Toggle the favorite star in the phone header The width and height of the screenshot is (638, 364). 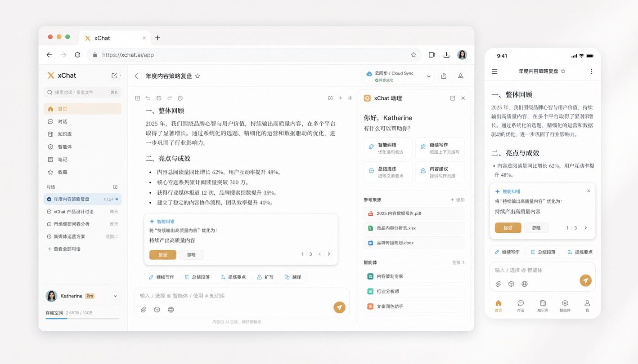click(563, 71)
